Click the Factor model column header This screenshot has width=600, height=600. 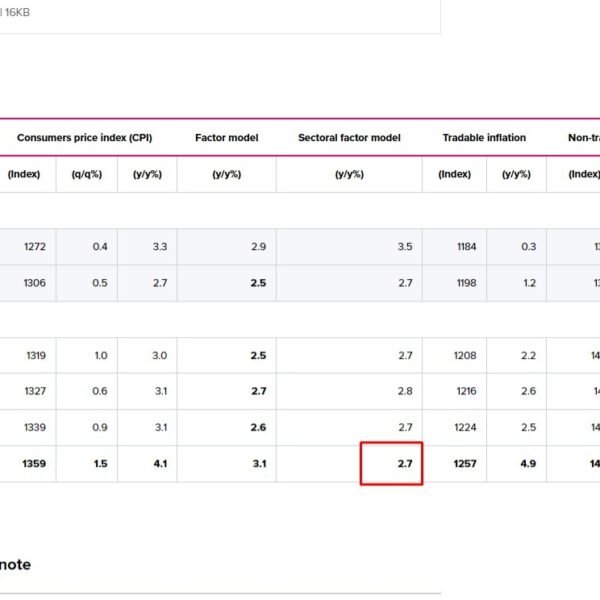(227, 138)
